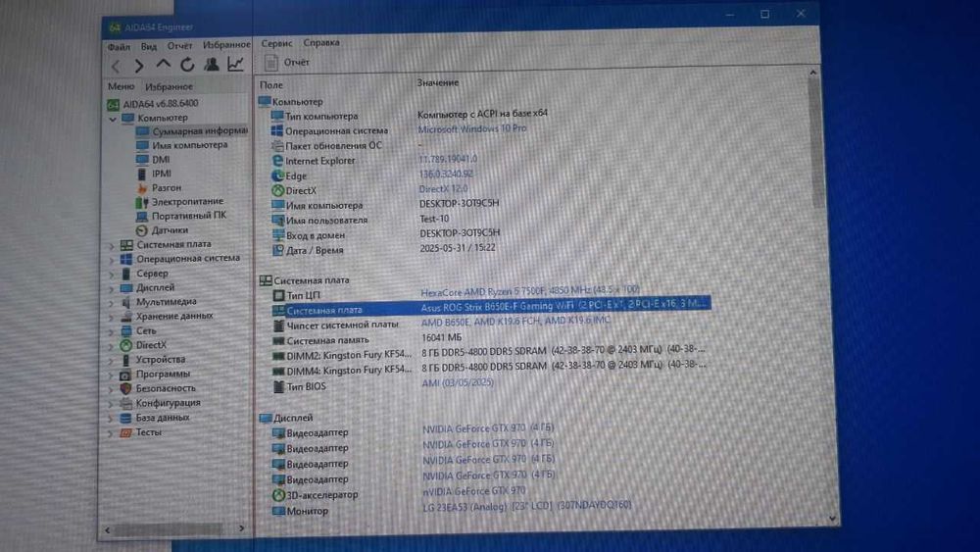Select the IPMI tree item
Screen dimensions: 980x552
154,174
